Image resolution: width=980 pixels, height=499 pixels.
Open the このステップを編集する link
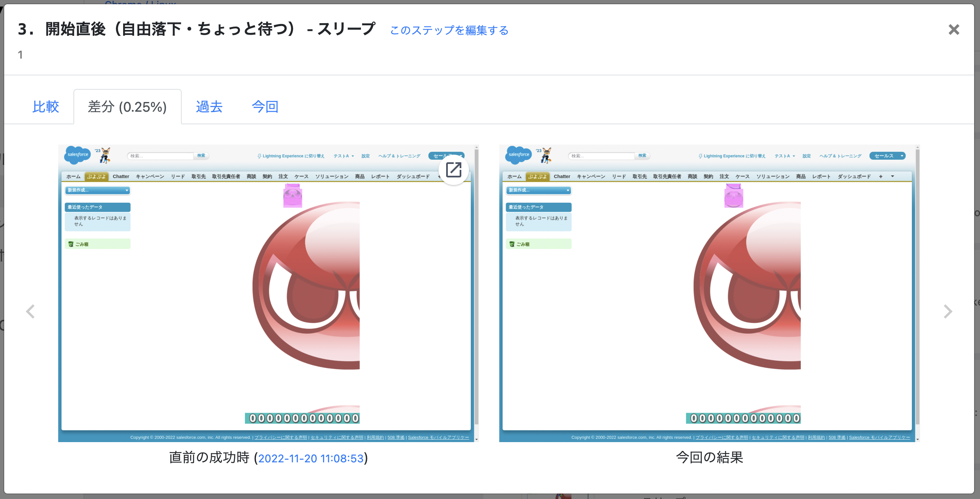click(x=448, y=30)
